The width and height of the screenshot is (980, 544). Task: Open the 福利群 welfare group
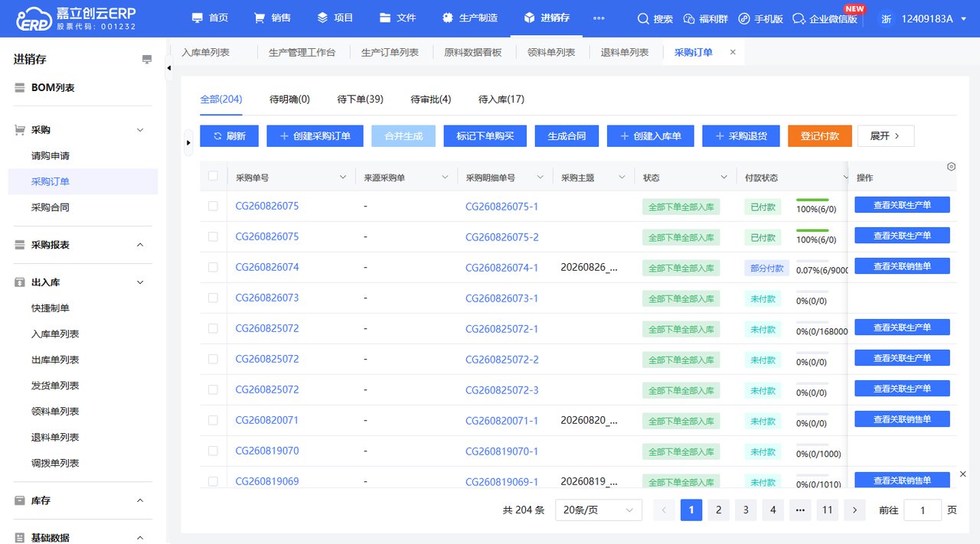[707, 18]
